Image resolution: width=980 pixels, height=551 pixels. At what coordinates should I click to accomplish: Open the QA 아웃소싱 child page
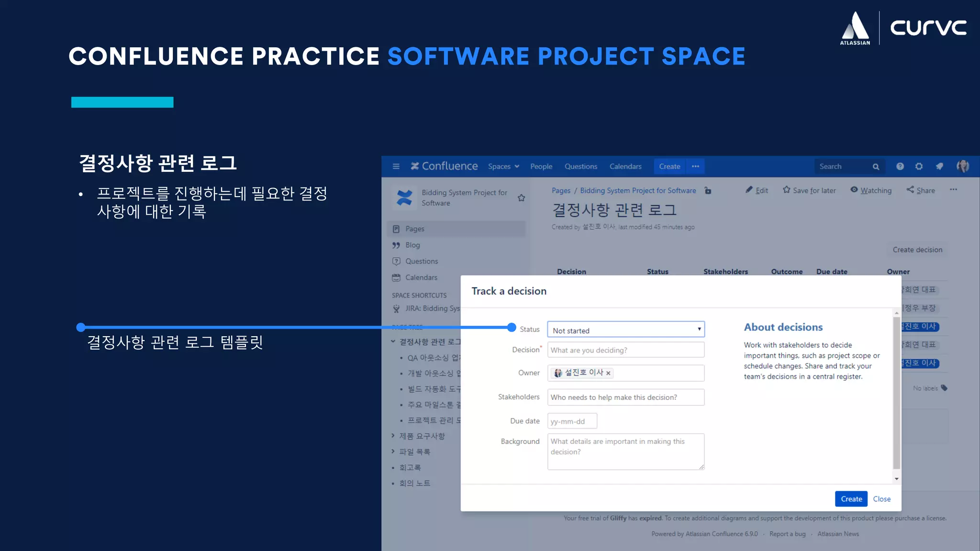click(x=434, y=358)
